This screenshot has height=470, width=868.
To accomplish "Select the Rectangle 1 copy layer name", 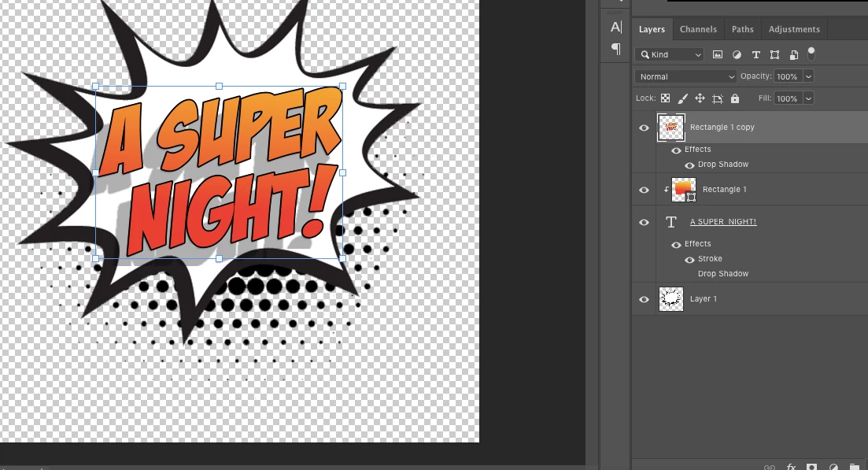I will click(722, 128).
